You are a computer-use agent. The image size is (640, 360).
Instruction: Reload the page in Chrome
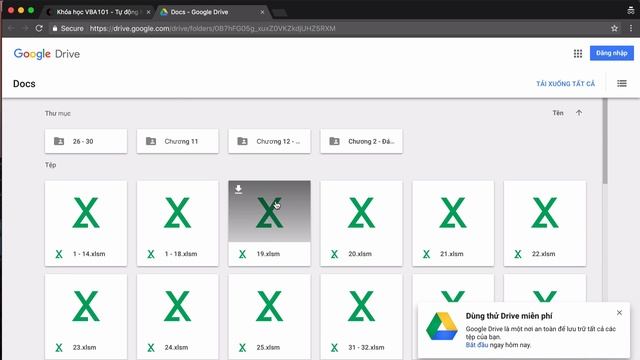tap(39, 28)
